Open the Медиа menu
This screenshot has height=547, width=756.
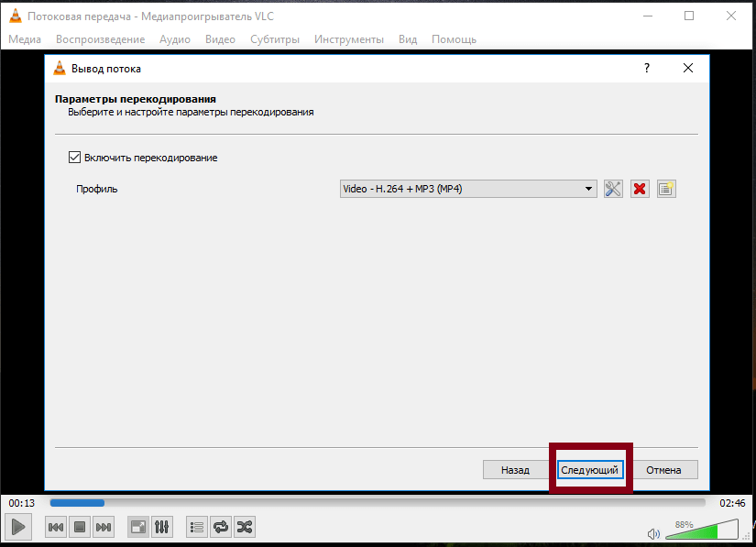pos(25,39)
